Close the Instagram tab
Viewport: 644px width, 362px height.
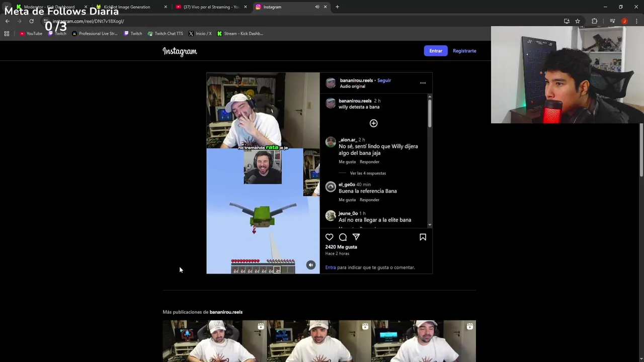325,7
